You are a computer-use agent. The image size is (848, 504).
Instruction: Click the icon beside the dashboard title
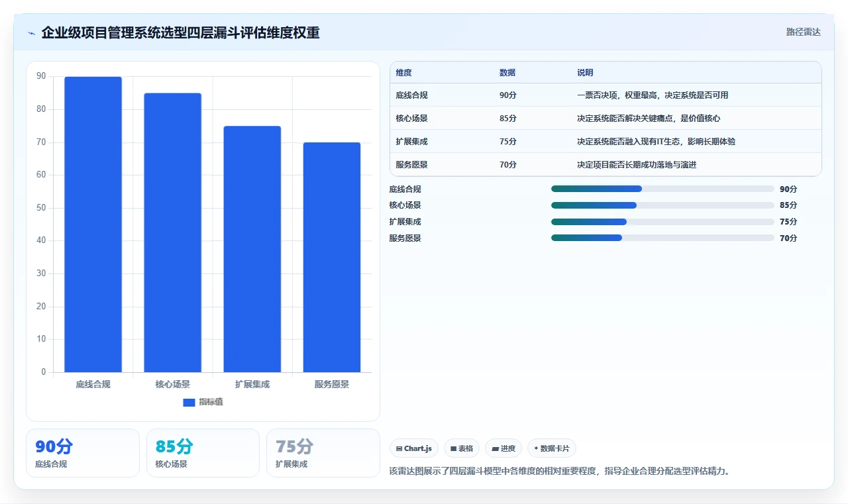pos(32,33)
